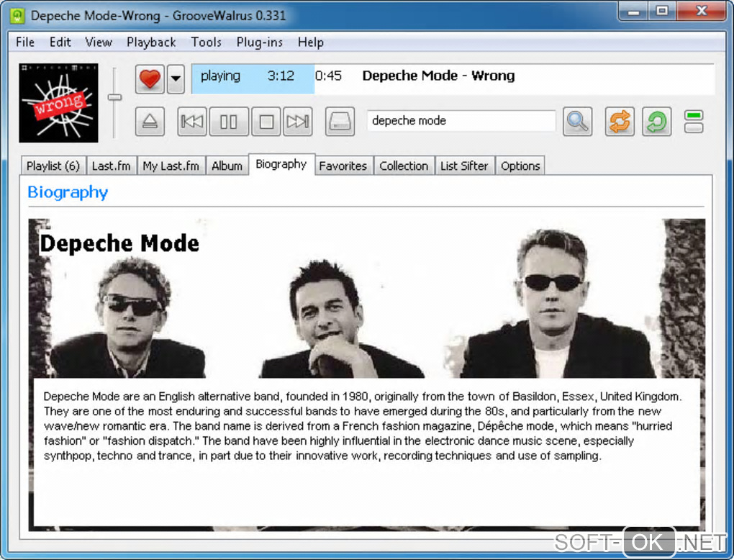This screenshot has height=560, width=734.
Task: Click the 'Depeche Mode - Wrong' track title
Action: point(438,76)
